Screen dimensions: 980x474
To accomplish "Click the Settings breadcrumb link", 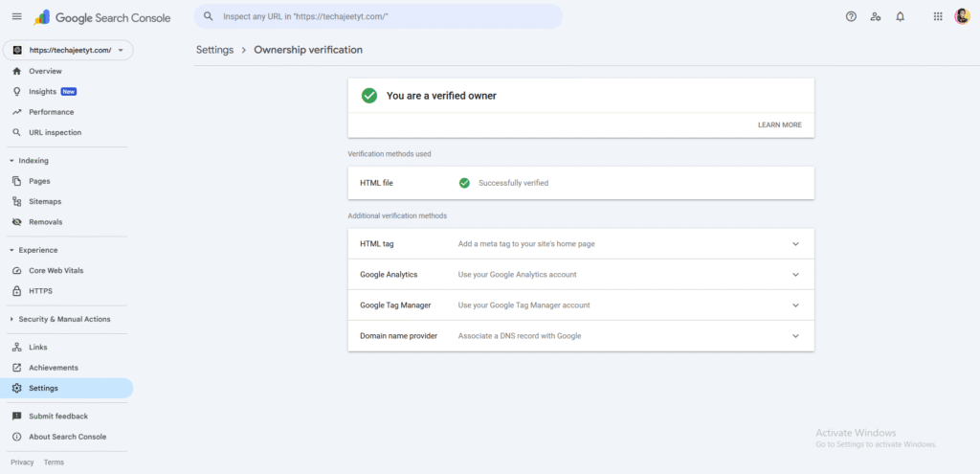I will tap(214, 50).
